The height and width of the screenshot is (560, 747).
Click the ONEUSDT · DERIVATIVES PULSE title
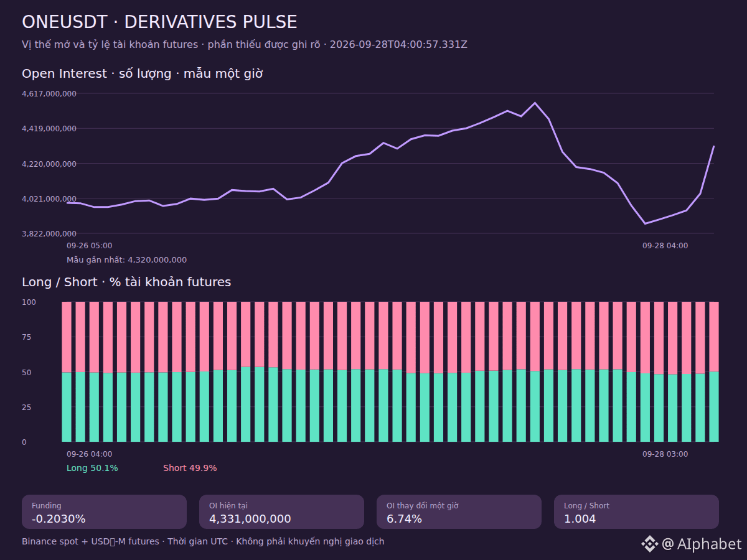[159, 22]
